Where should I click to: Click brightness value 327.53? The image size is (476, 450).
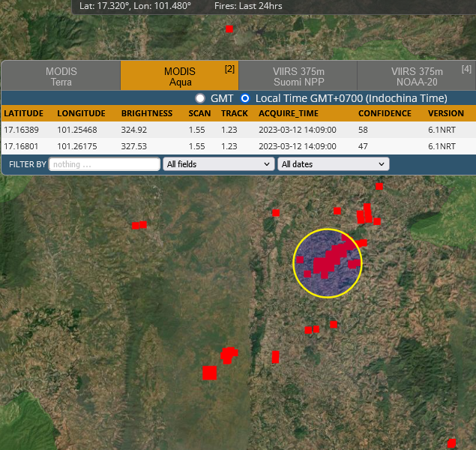pos(134,146)
